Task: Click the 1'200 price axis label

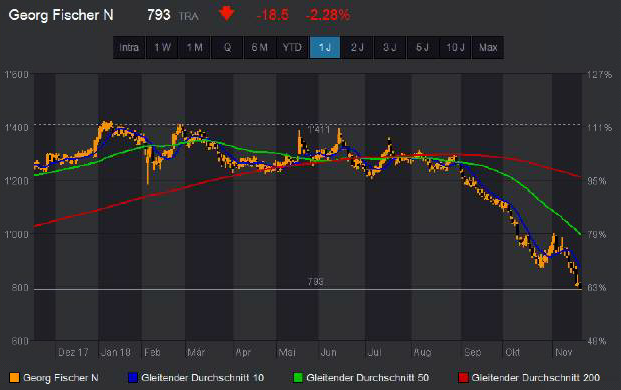Action: (x=17, y=181)
